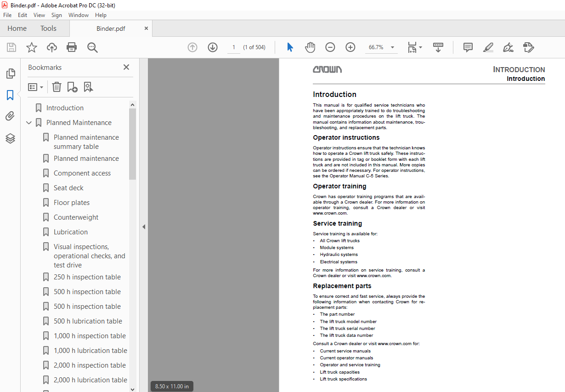Image resolution: width=565 pixels, height=392 pixels.
Task: Click the Replacement parts heading
Action: pyautogui.click(x=342, y=286)
